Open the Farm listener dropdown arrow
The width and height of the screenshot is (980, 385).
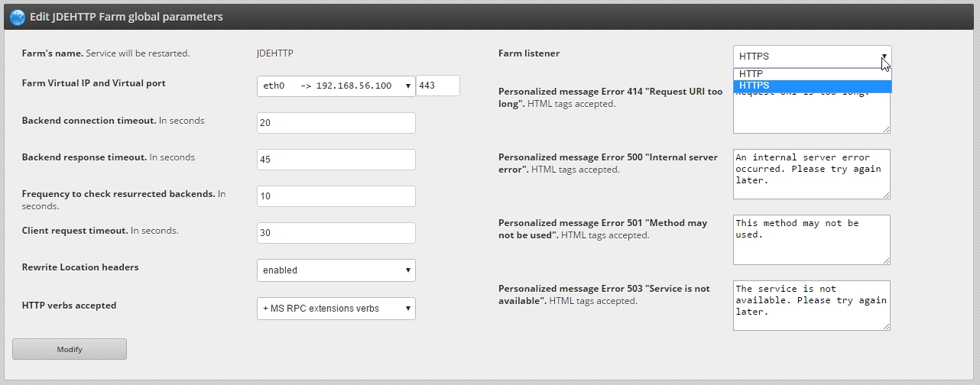tap(884, 57)
